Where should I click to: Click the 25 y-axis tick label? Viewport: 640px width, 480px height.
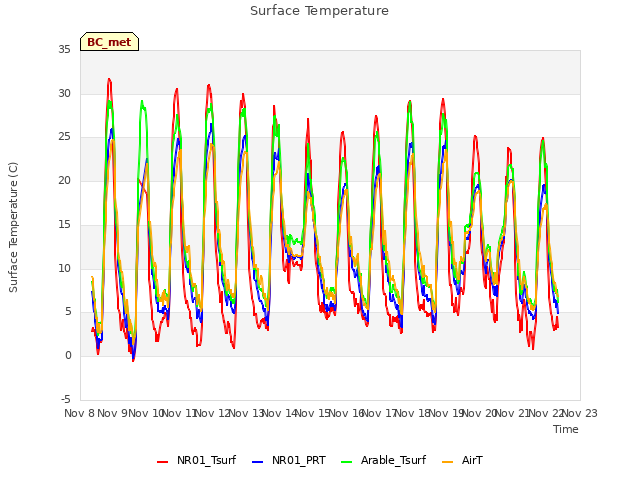64,137
